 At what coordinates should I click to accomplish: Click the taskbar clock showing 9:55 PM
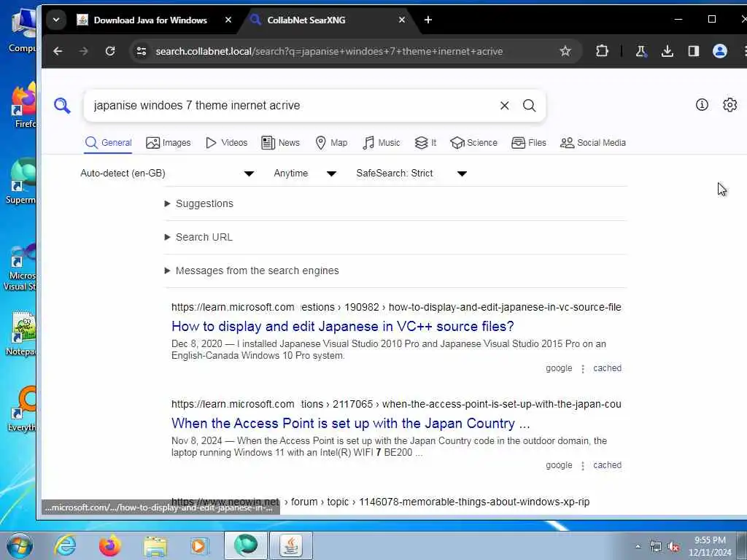(710, 546)
